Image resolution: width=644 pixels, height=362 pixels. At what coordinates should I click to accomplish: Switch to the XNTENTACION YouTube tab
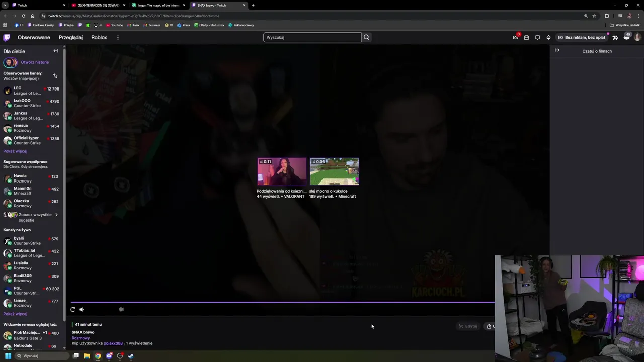[98, 5]
